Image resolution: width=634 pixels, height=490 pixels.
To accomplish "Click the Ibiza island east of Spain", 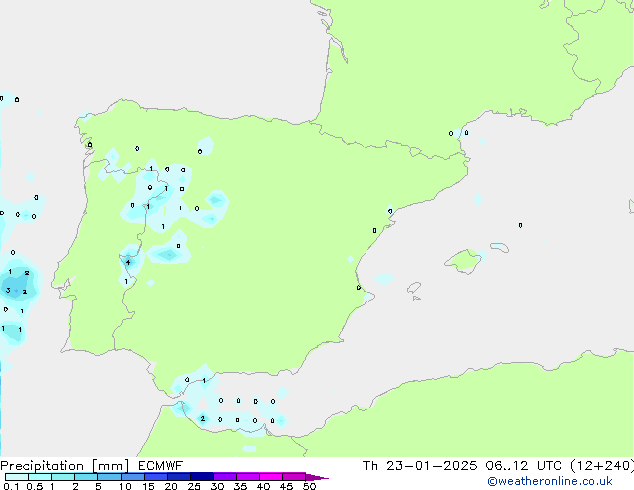I will pyautogui.click(x=384, y=278).
